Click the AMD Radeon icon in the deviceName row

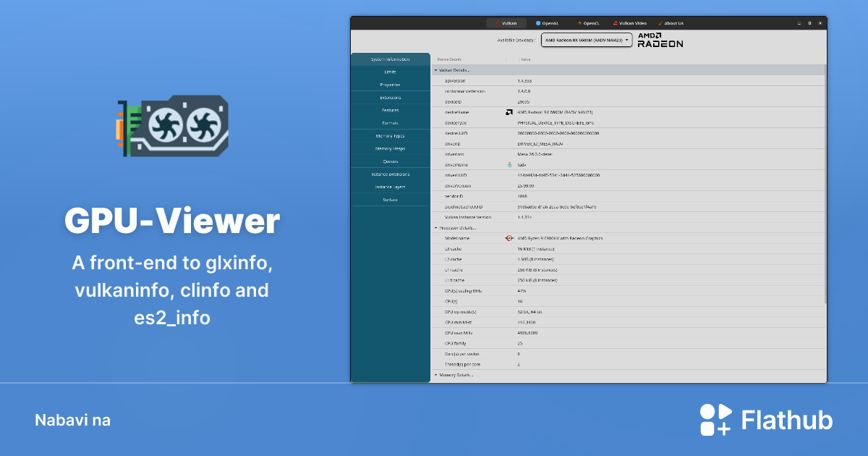pos(509,112)
